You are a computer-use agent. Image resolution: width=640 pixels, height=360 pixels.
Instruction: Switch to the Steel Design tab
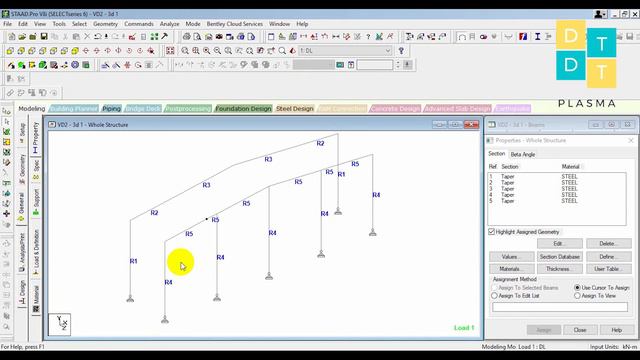point(295,109)
